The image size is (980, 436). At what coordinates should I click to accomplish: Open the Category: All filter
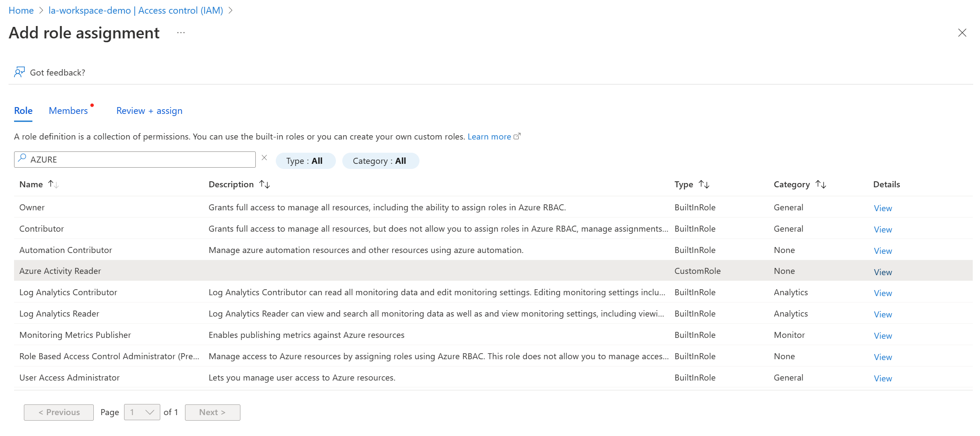point(380,161)
